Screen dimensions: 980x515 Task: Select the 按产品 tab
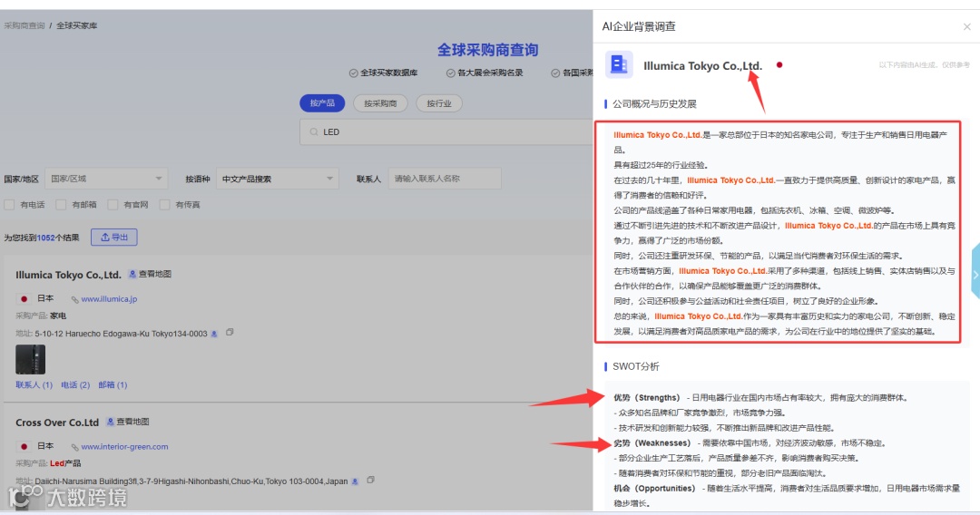322,103
